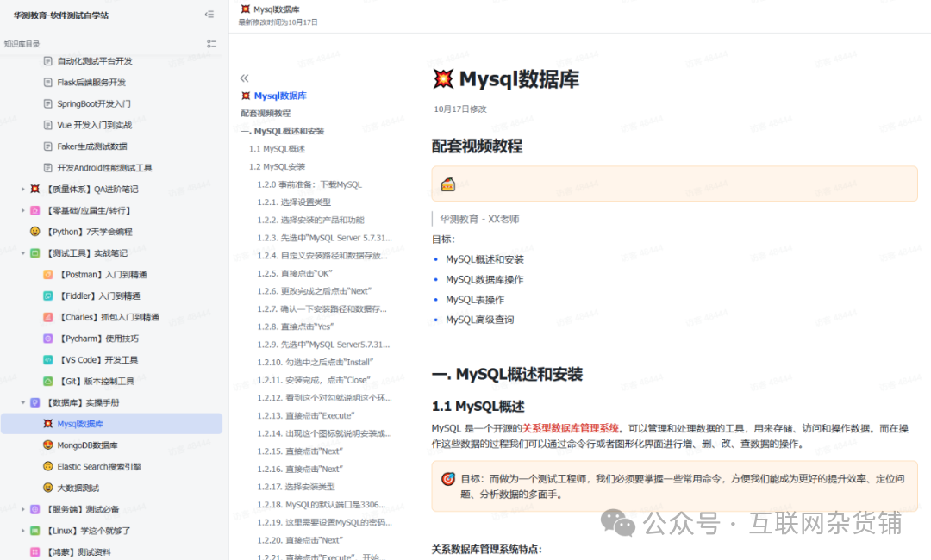Click the smiley icon of 【Python】7天学会编程
The image size is (931, 560).
point(35,232)
